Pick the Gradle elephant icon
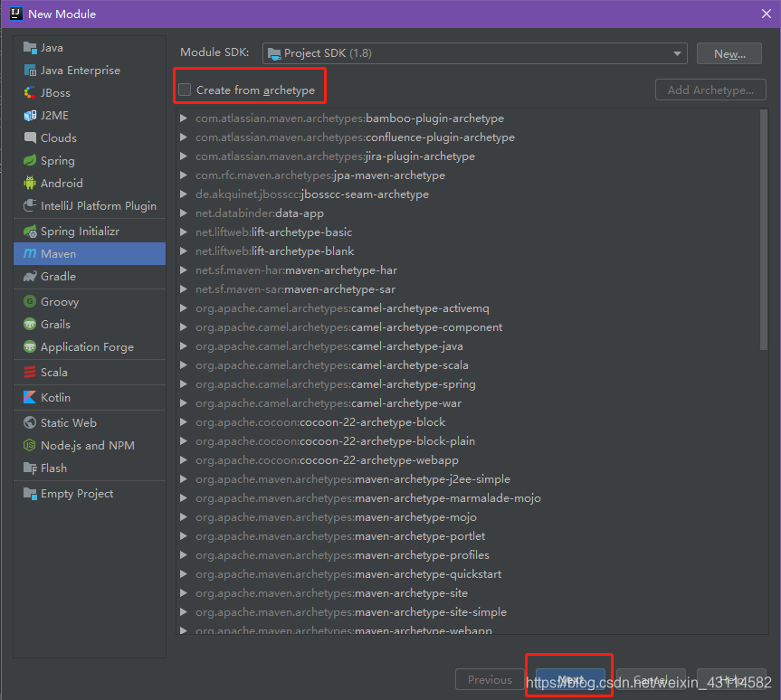The height and width of the screenshot is (700, 781). click(30, 277)
